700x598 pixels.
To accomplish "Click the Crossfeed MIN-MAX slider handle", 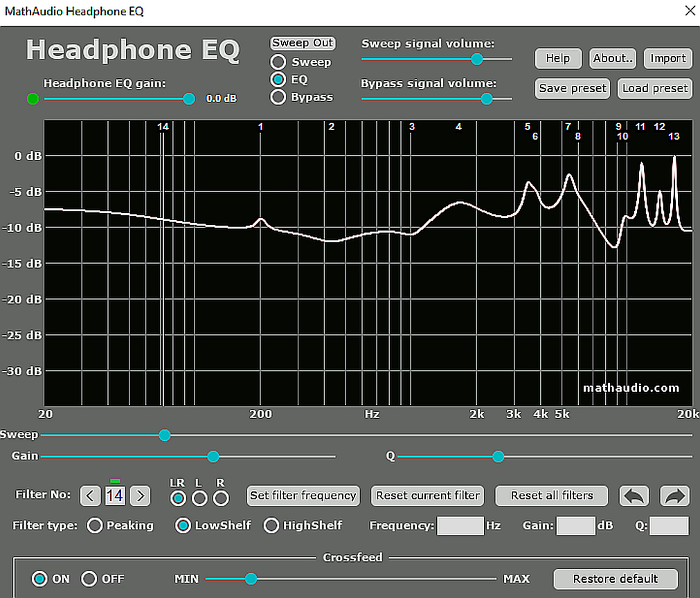I will coord(251,579).
